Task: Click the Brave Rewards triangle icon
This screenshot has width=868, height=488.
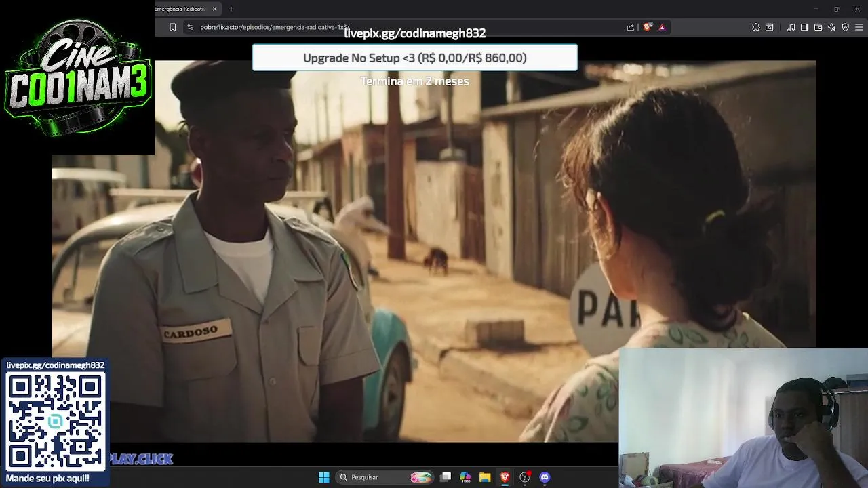Action: coord(662,27)
